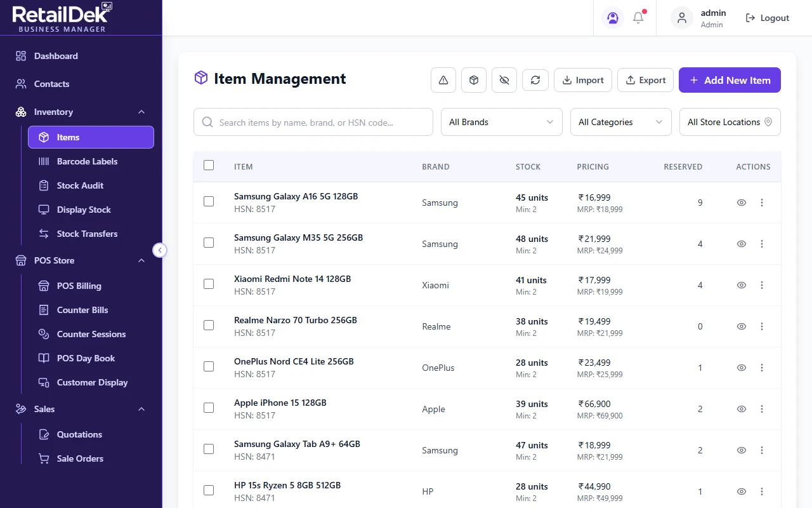812x508 pixels.
Task: Open POS Billing page
Action: (91, 286)
